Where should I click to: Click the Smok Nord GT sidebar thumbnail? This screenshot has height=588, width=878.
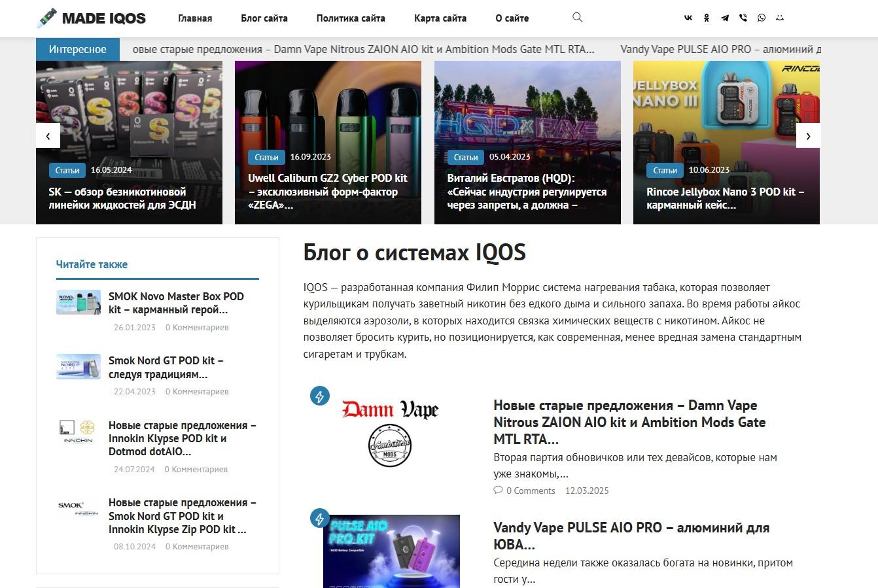[79, 367]
